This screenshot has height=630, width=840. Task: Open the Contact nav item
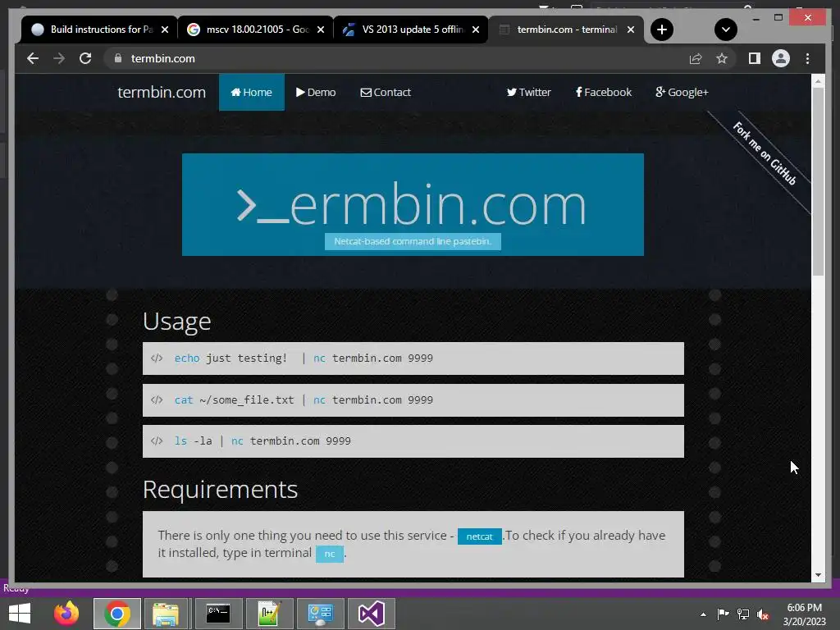click(386, 92)
